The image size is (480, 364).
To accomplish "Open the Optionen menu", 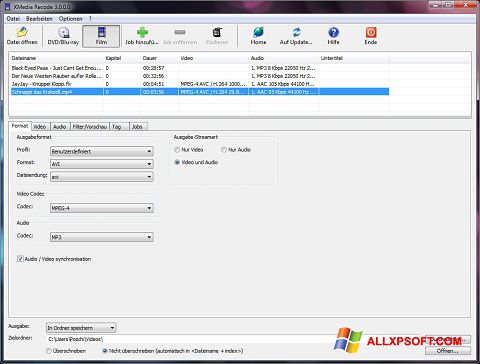I will pyautogui.click(x=70, y=19).
